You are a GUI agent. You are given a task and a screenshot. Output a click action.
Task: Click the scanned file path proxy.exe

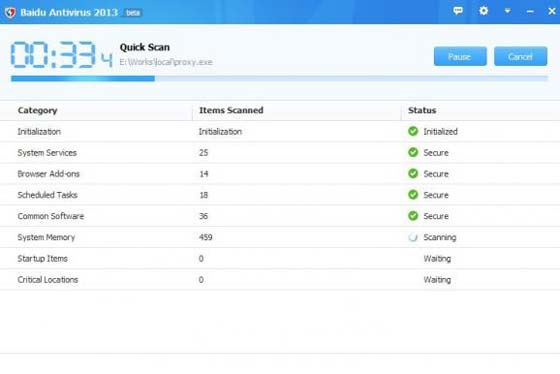click(166, 62)
